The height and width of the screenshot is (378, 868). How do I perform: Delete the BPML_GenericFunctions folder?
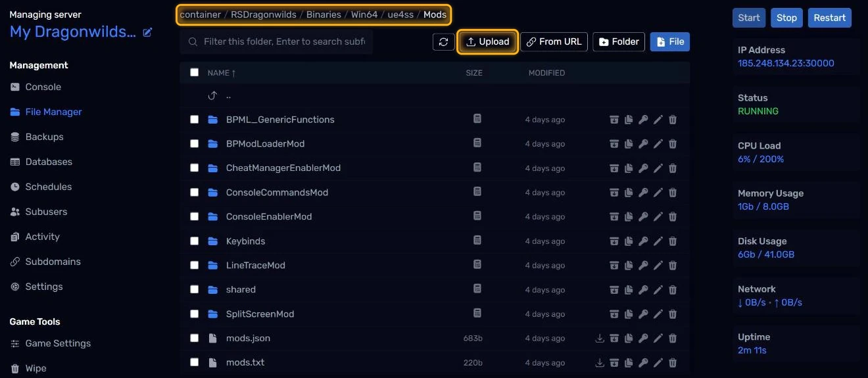[x=673, y=120]
